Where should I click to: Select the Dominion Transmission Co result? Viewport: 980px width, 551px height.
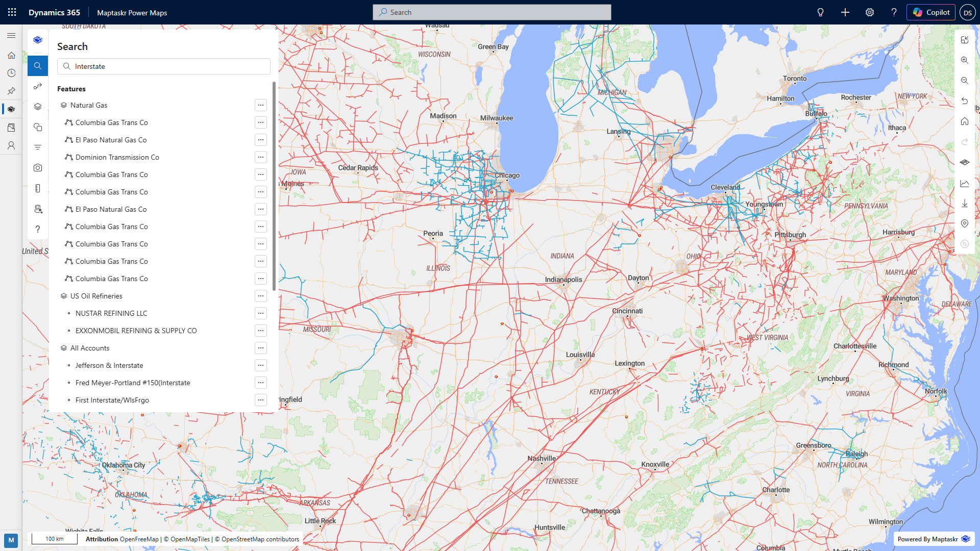tap(117, 157)
